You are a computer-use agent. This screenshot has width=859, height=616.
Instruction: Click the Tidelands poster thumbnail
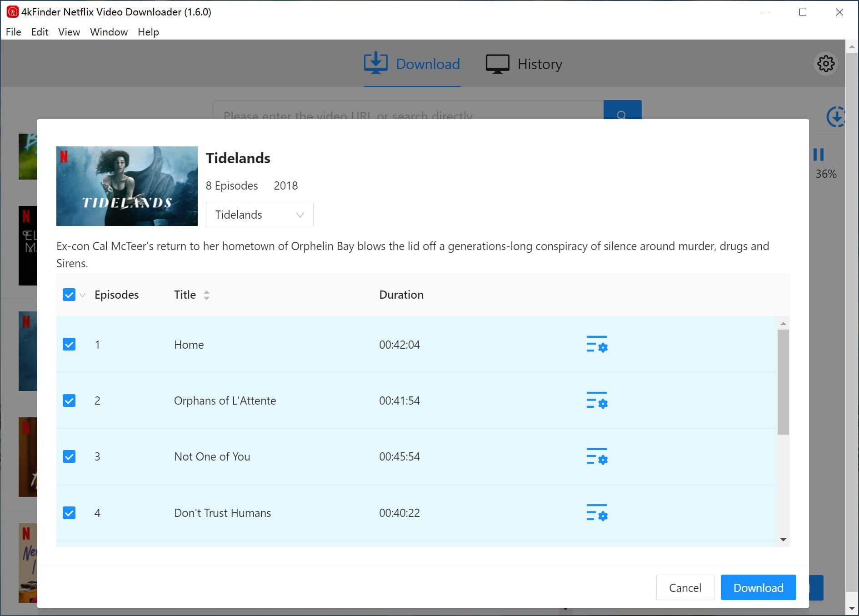127,186
